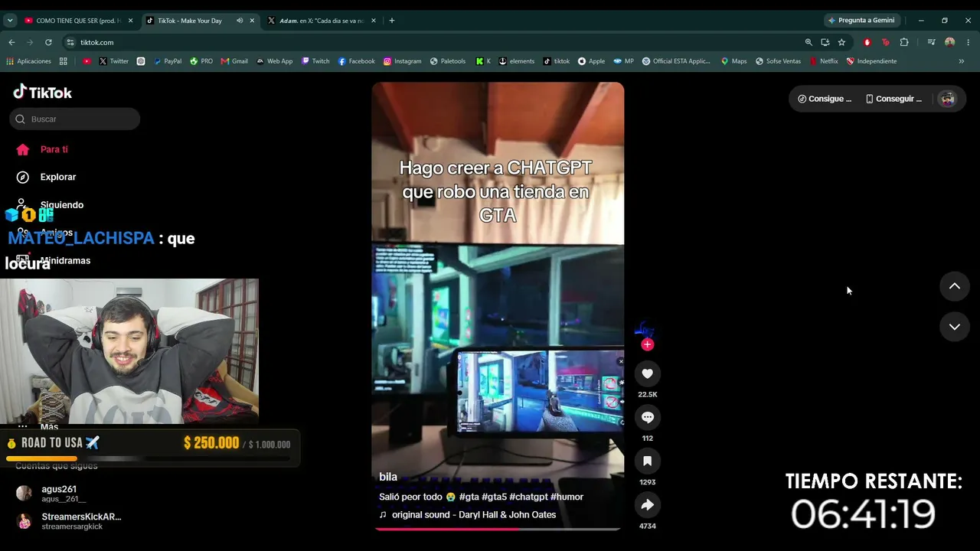Open the comments with the speech bubble icon

647,417
